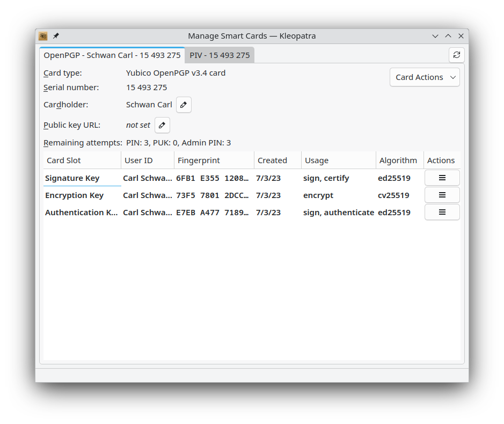Sort by the Card Slot column header
Screen dimensions: 504x424
pos(82,160)
